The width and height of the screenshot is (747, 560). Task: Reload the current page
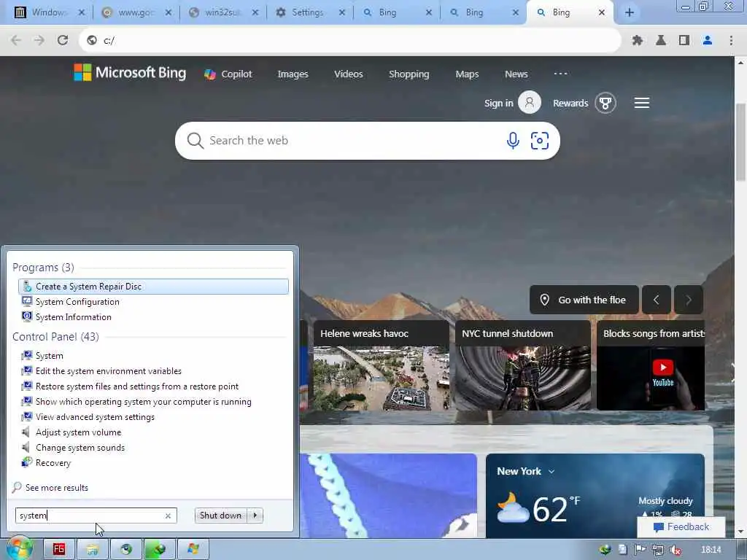click(x=63, y=41)
